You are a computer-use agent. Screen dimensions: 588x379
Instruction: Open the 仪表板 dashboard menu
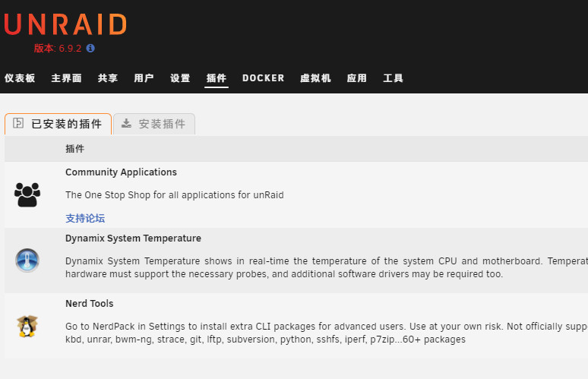pyautogui.click(x=20, y=78)
